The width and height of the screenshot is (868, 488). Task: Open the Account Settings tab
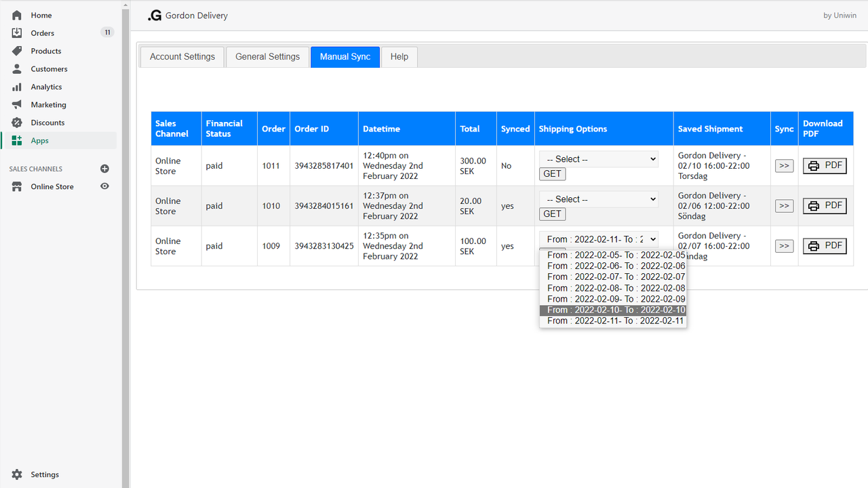click(182, 57)
